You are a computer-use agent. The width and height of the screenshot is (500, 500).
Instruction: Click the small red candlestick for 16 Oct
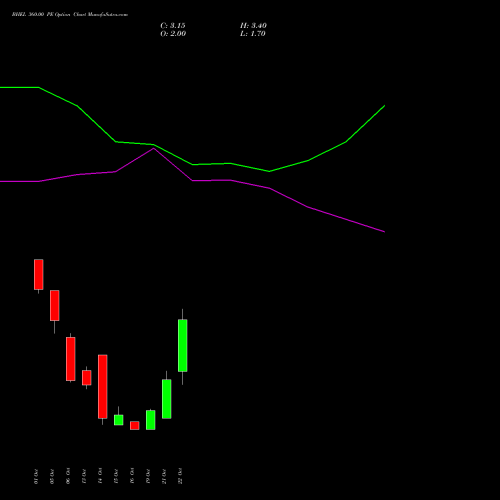coord(135,426)
